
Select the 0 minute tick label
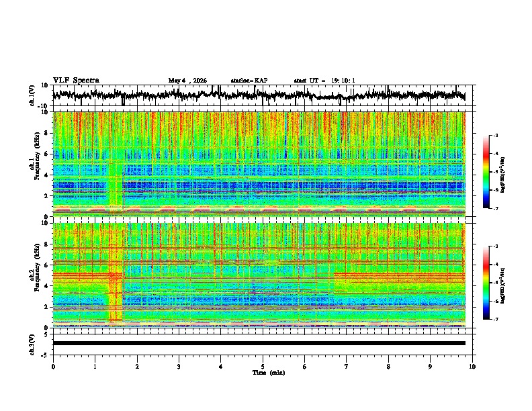click(53, 367)
